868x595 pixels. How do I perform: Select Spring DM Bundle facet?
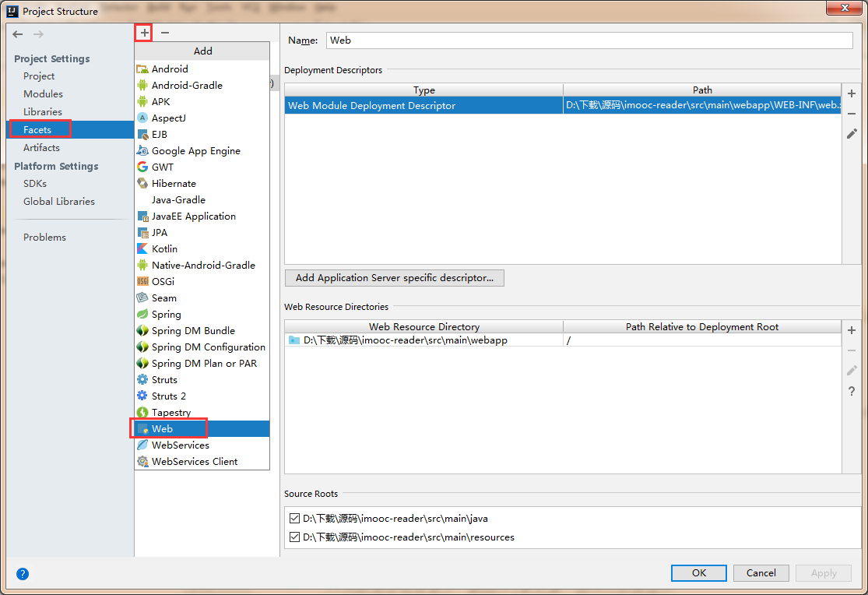[x=202, y=330]
